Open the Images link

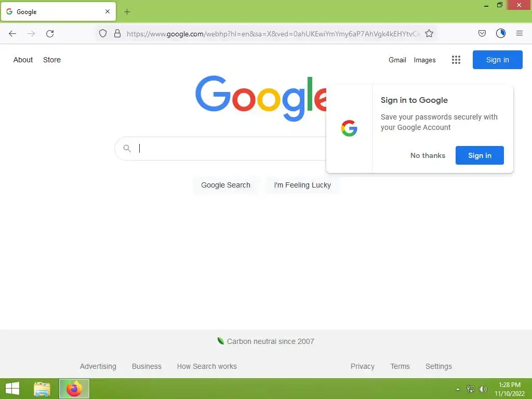pyautogui.click(x=425, y=60)
